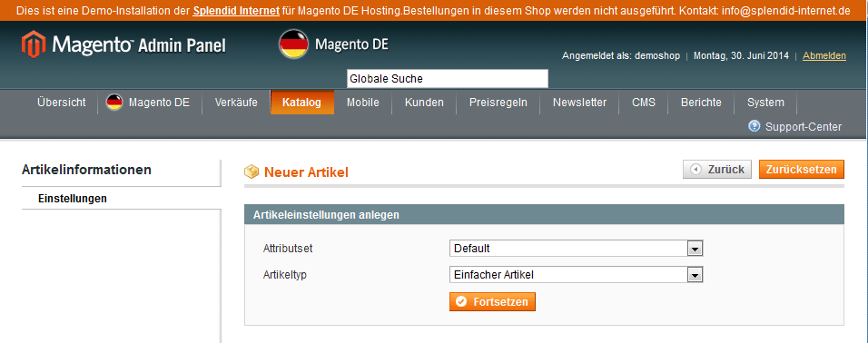868x343 pixels.
Task: Click the Abmelden link
Action: coord(824,56)
